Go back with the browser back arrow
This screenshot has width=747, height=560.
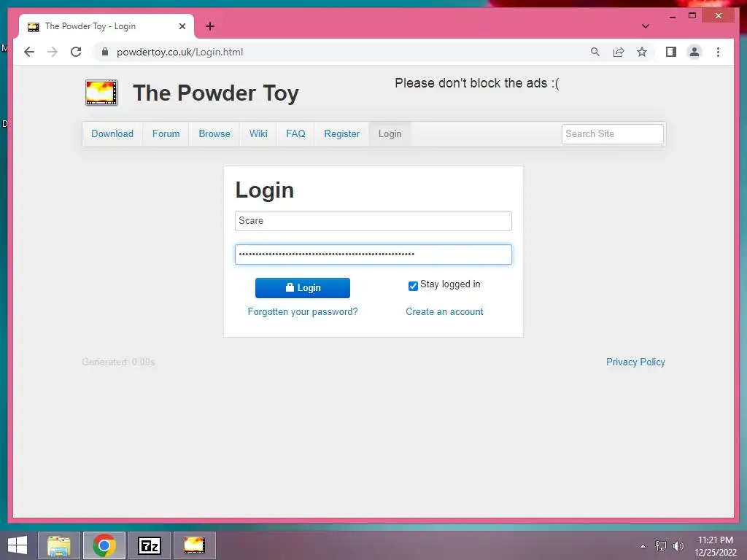click(29, 52)
